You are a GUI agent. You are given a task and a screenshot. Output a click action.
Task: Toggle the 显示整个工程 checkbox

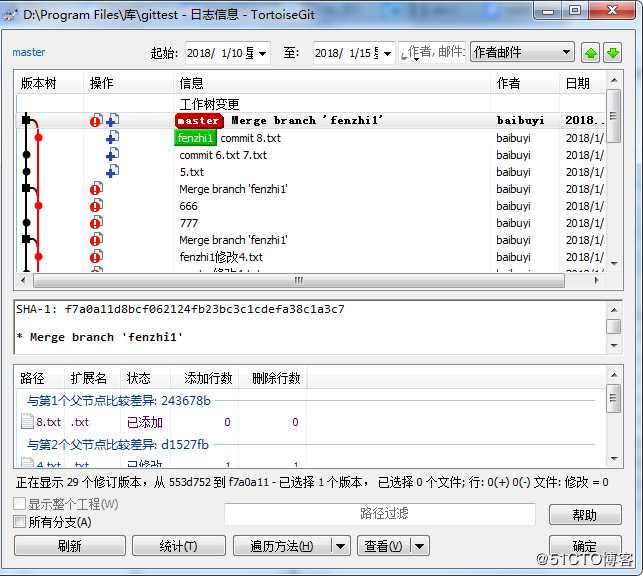tap(19, 503)
